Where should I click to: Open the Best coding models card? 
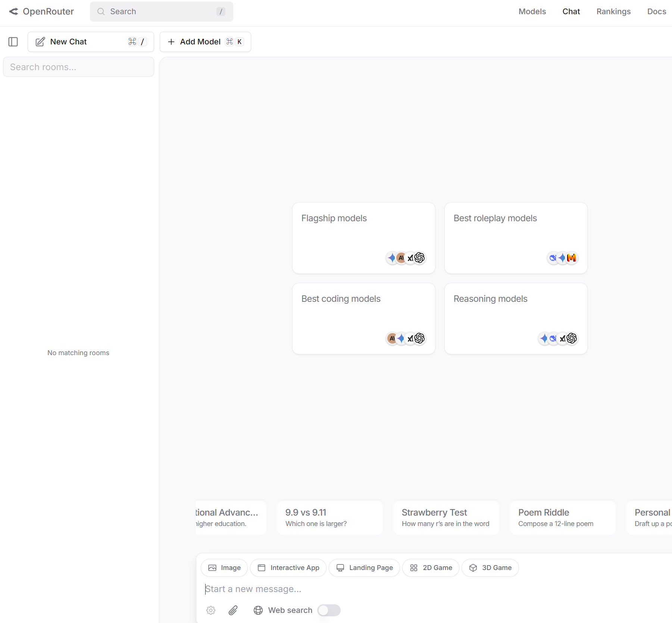(x=364, y=319)
